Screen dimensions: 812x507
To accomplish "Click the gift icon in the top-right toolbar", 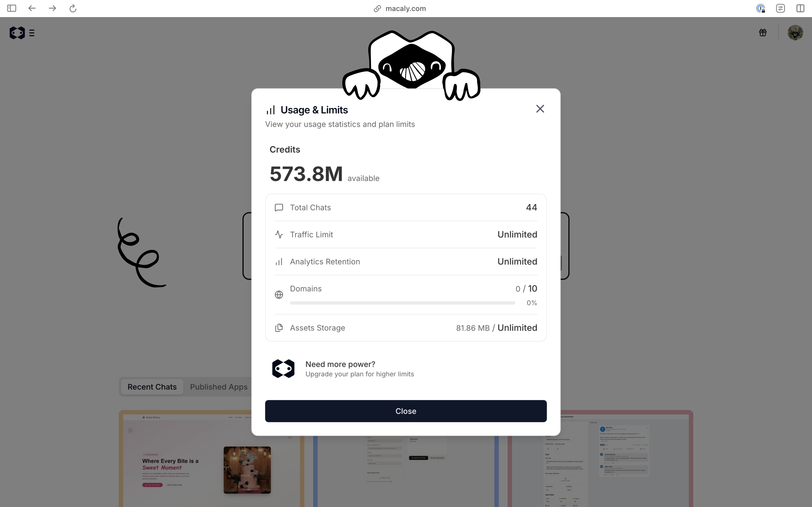I will pyautogui.click(x=762, y=32).
